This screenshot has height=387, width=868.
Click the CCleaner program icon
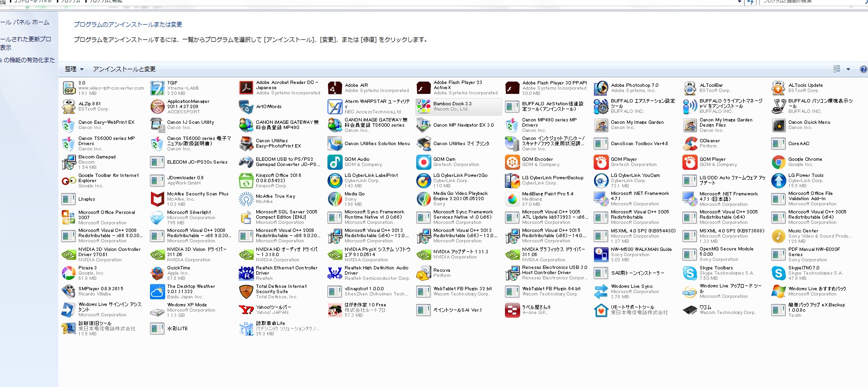tap(690, 143)
